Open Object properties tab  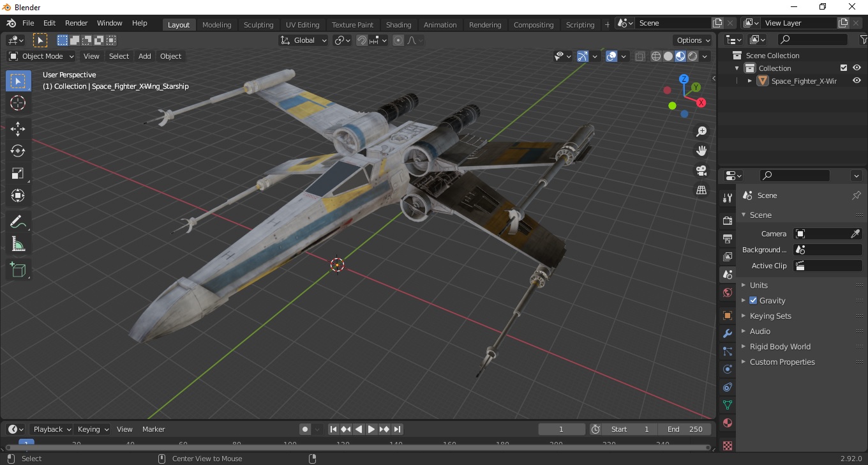tap(727, 316)
